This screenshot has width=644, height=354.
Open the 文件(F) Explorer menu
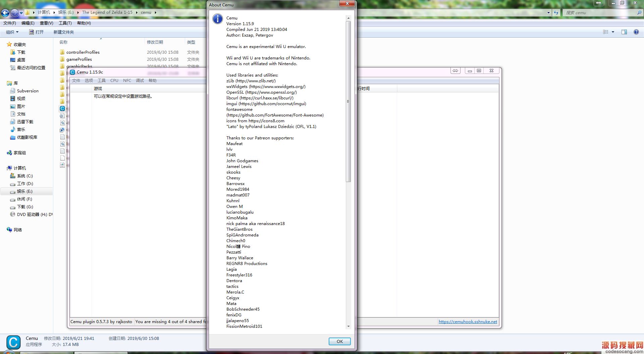(x=10, y=23)
